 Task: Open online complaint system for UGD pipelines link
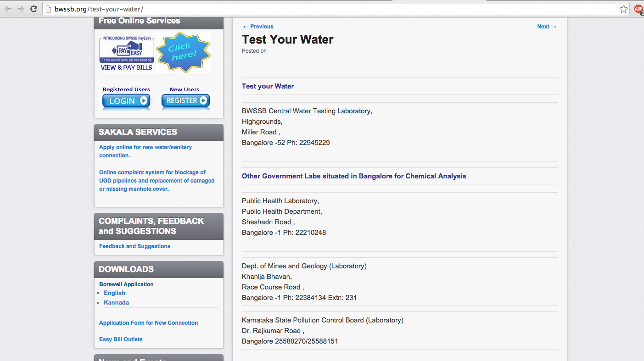[x=157, y=181]
